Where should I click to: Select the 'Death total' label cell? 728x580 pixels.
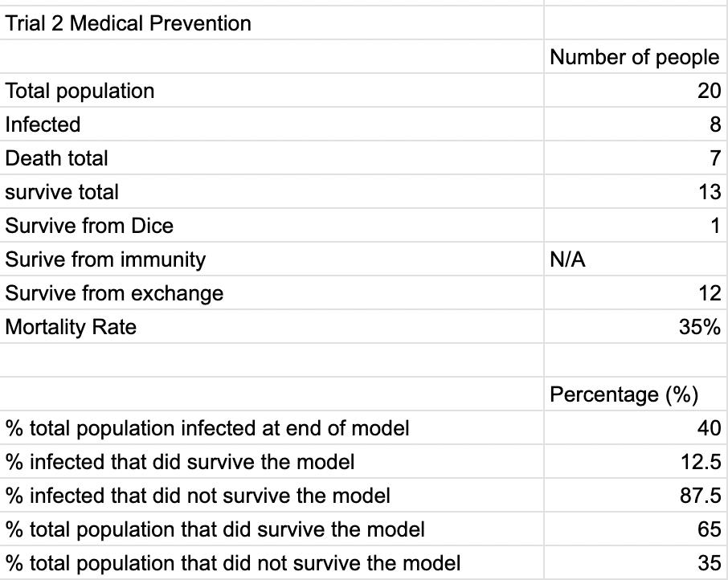point(56,158)
